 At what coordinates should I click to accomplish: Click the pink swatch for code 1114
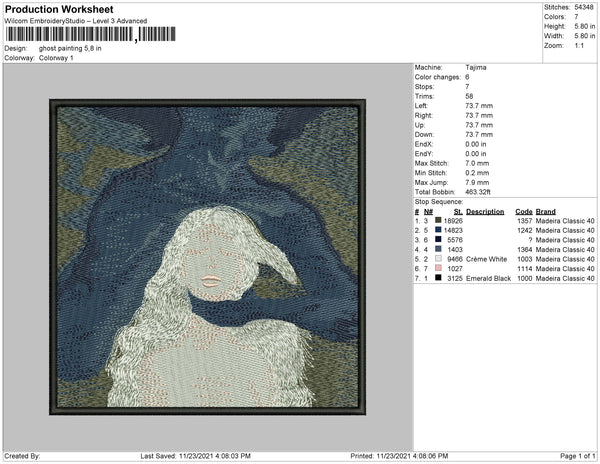point(438,268)
